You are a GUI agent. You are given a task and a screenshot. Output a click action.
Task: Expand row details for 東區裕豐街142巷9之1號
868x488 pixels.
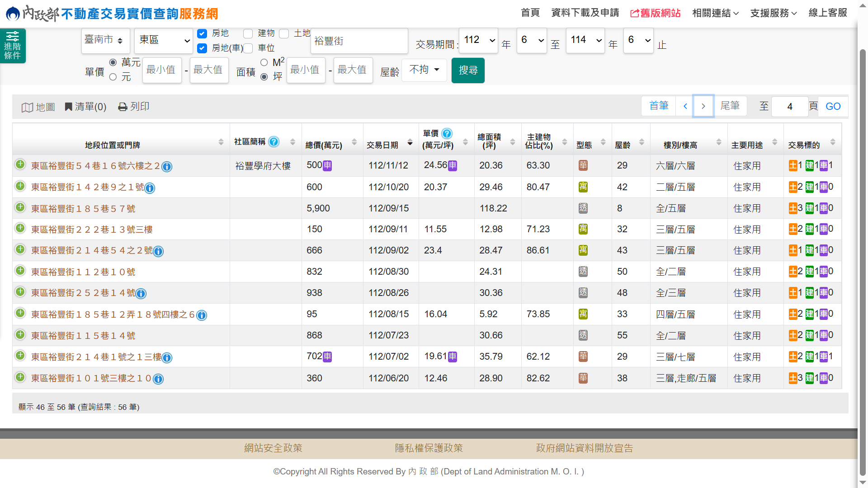pos(20,186)
